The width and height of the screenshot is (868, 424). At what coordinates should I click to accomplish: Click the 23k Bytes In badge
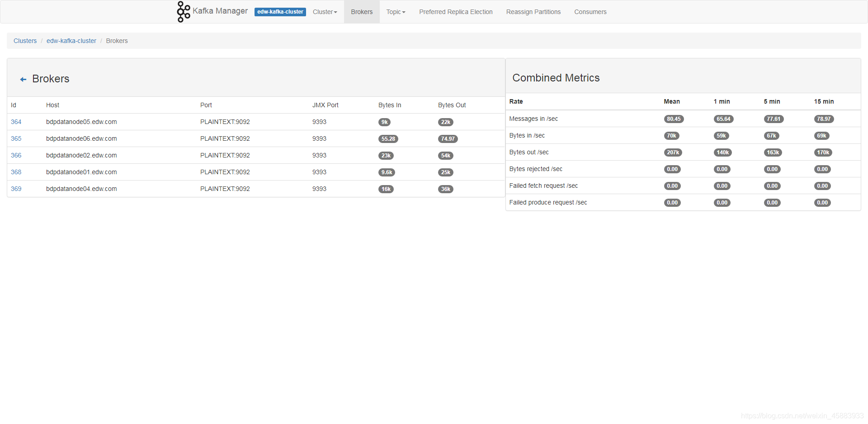pos(386,156)
